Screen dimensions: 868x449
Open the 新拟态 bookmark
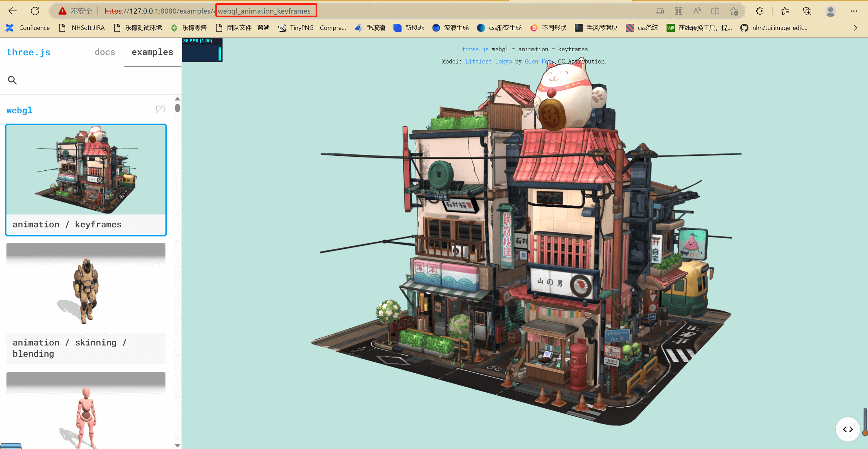click(409, 28)
